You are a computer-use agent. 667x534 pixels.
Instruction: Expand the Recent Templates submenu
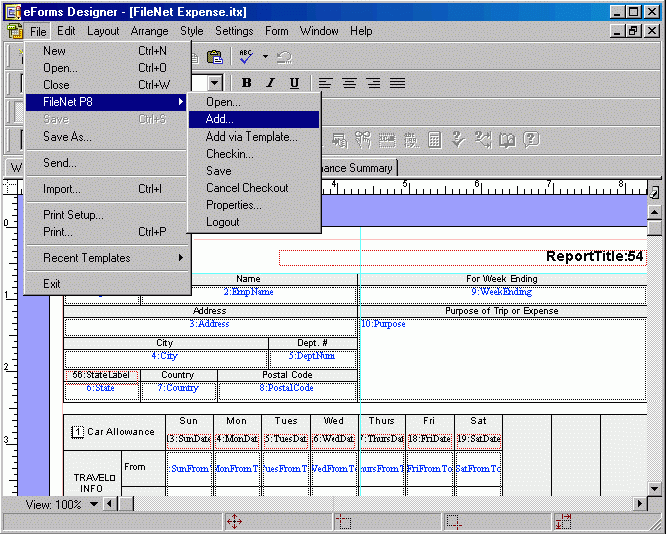108,258
